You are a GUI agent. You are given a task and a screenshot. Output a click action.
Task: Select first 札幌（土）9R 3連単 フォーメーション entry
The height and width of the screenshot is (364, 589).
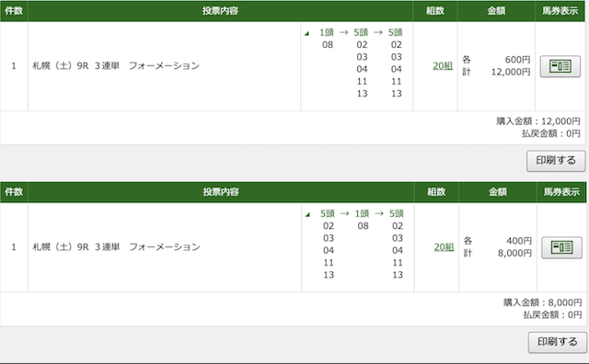pyautogui.click(x=116, y=66)
